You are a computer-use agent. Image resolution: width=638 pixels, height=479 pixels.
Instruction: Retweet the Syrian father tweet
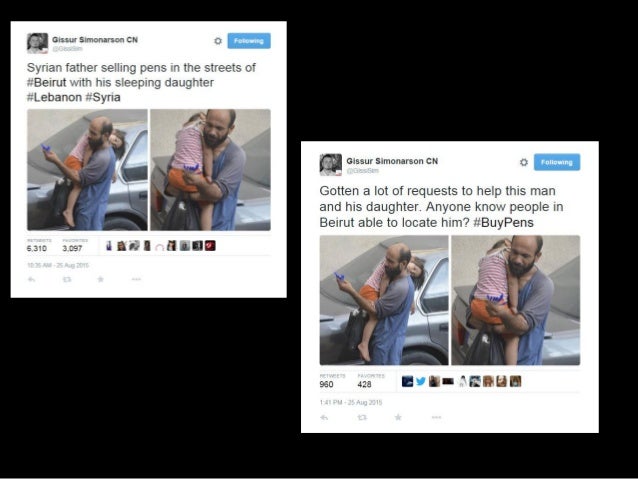[x=67, y=279]
